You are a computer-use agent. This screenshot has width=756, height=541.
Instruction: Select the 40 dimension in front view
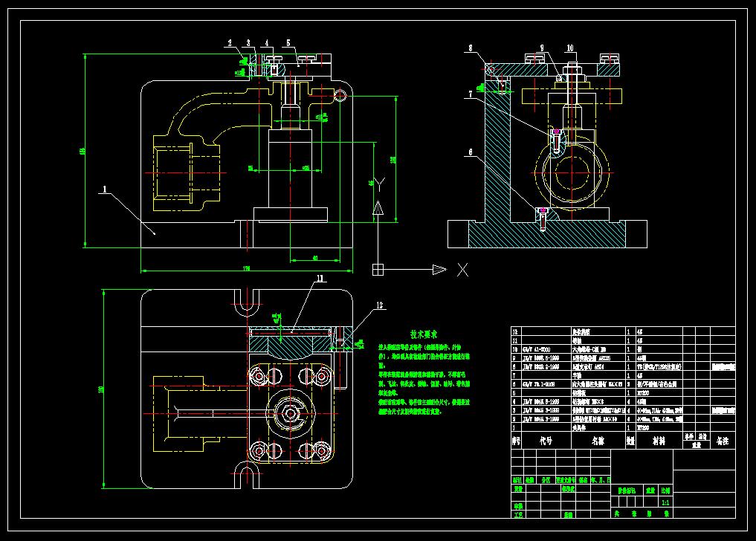click(x=315, y=258)
